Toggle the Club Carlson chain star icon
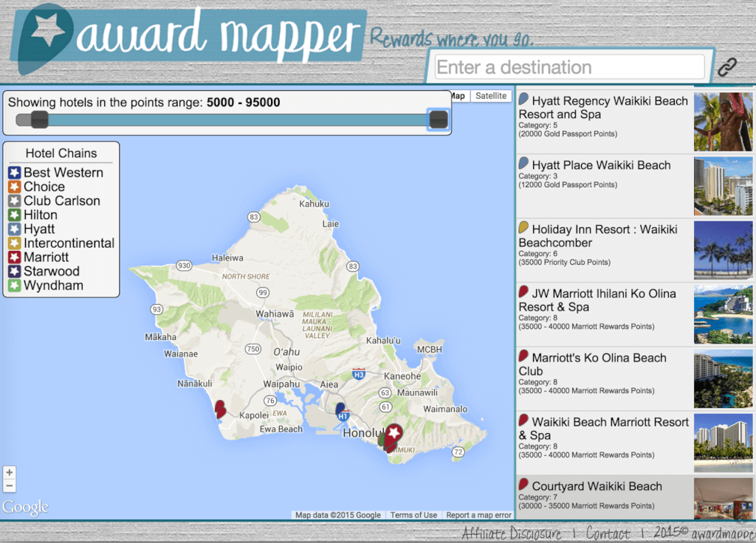Screen dimensions: 756x543 [15, 201]
